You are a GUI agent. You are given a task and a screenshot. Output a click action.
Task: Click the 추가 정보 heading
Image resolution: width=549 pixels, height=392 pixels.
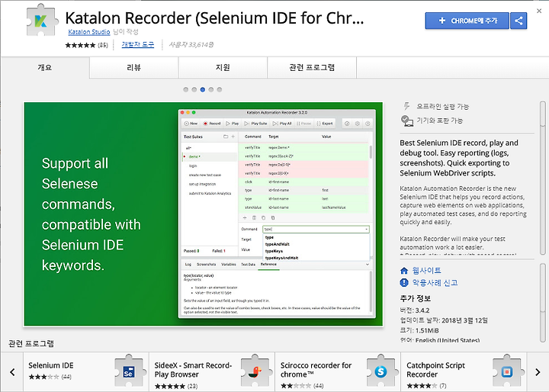(416, 298)
